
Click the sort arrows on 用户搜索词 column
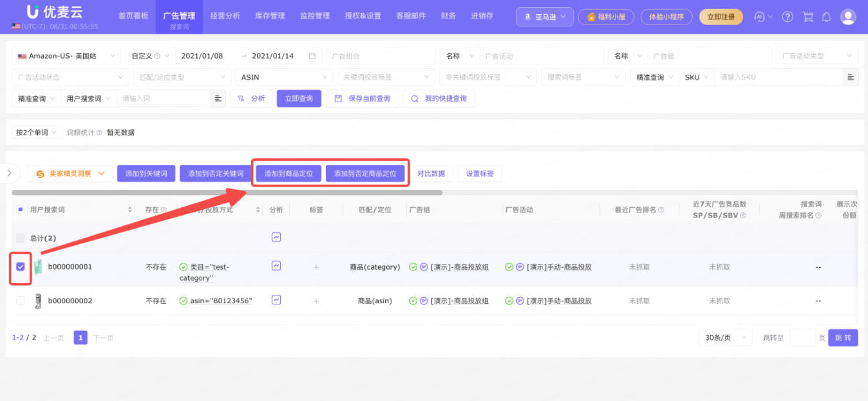click(130, 210)
